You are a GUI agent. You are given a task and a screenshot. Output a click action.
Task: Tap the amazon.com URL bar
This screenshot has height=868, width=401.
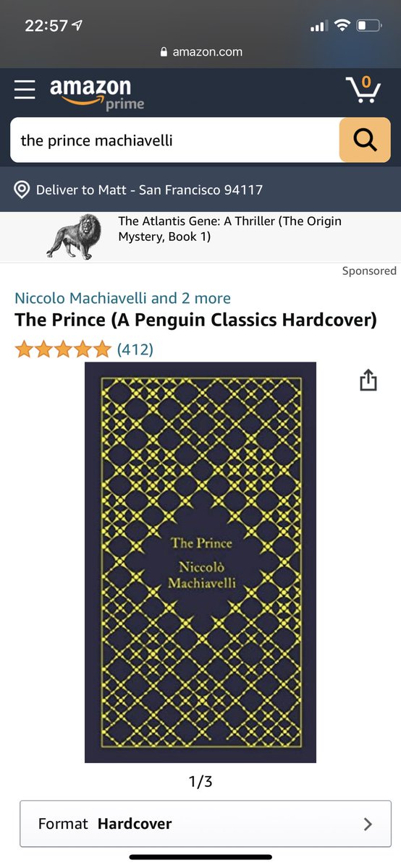[x=200, y=52]
